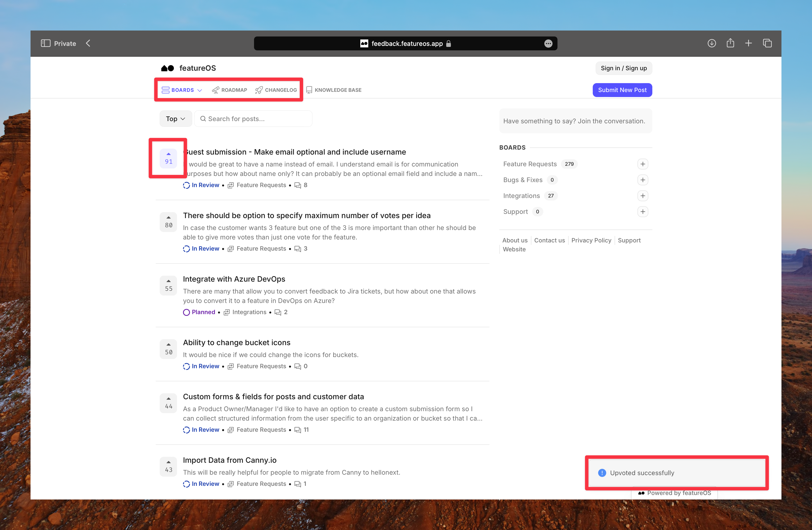Open the Knowledge Base tab

[x=334, y=90]
